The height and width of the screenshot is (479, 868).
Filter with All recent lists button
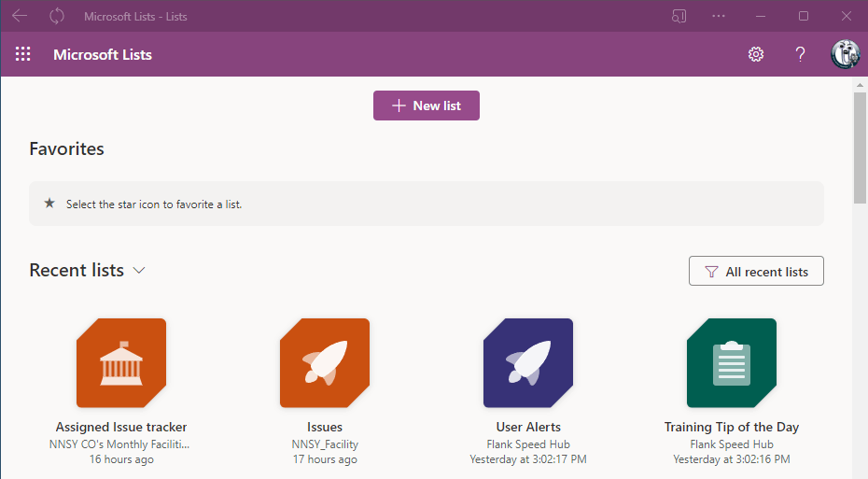(x=756, y=271)
